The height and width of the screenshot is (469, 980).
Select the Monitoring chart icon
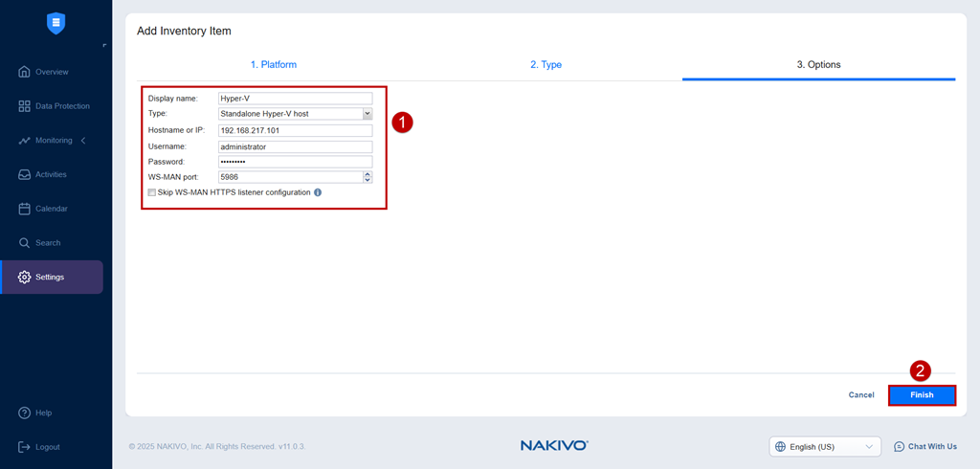coord(24,141)
